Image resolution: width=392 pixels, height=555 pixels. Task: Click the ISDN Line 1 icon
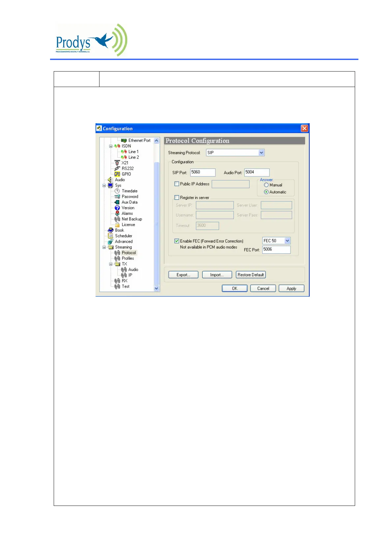tap(124, 152)
